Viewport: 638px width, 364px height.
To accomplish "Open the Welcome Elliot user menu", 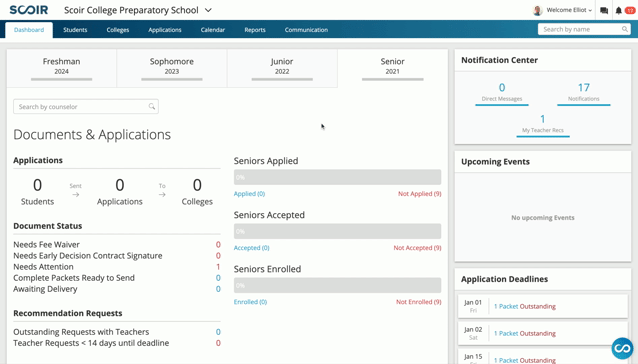I will tap(569, 10).
